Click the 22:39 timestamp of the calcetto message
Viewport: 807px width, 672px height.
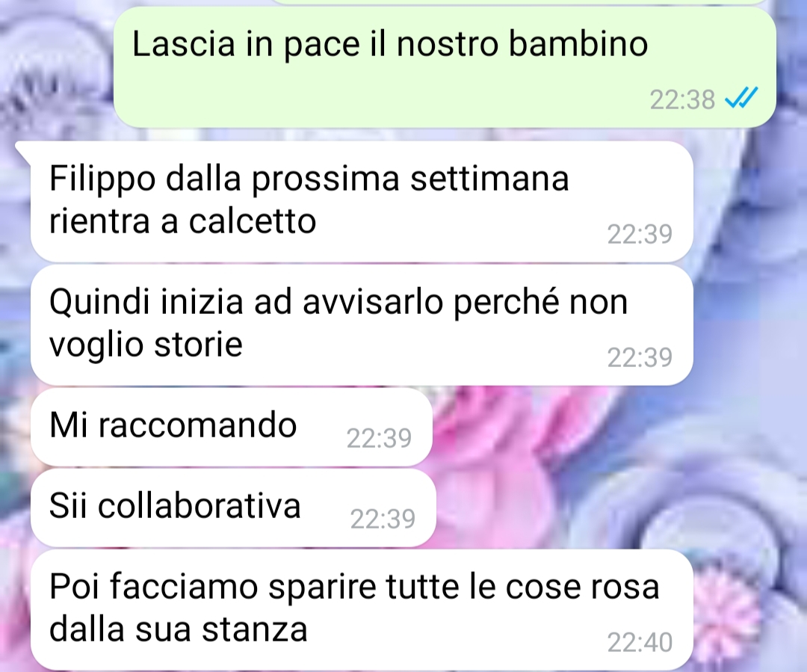pos(640,234)
